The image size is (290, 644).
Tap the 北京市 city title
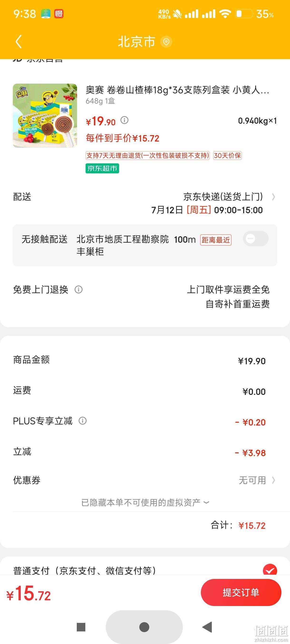(x=136, y=42)
